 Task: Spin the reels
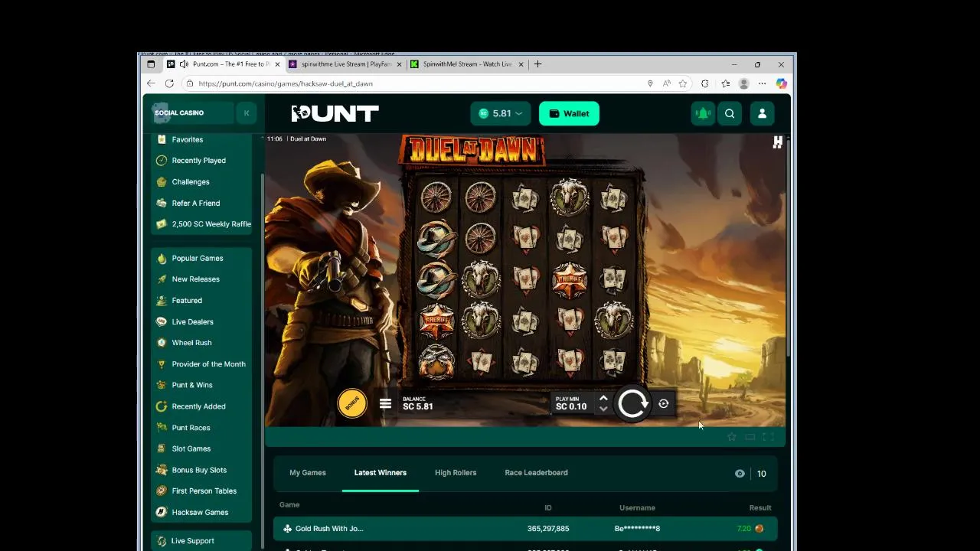(632, 403)
